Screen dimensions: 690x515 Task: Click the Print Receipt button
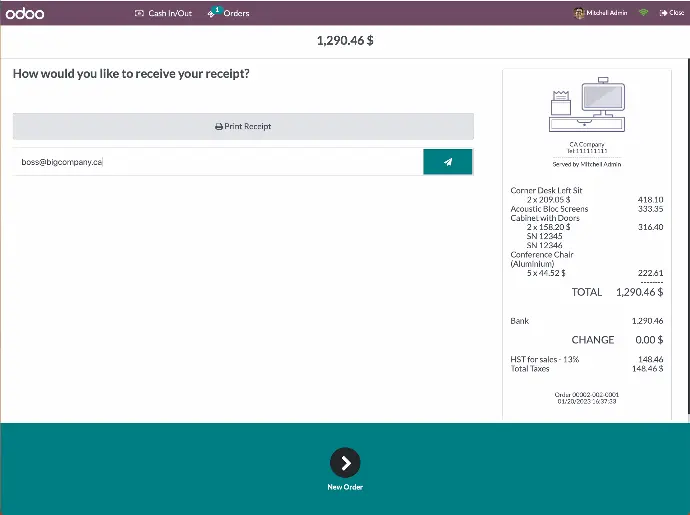point(243,126)
